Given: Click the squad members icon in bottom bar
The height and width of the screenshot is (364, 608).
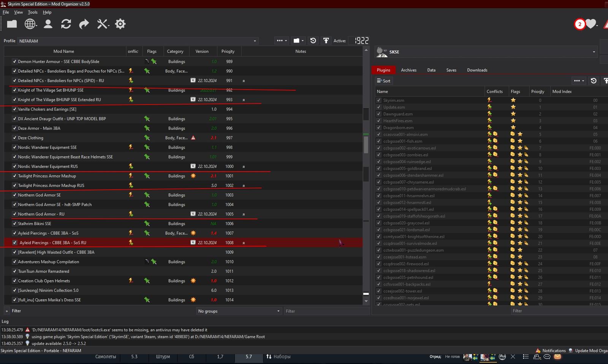Looking at the screenshot, I should pyautogui.click(x=537, y=357).
